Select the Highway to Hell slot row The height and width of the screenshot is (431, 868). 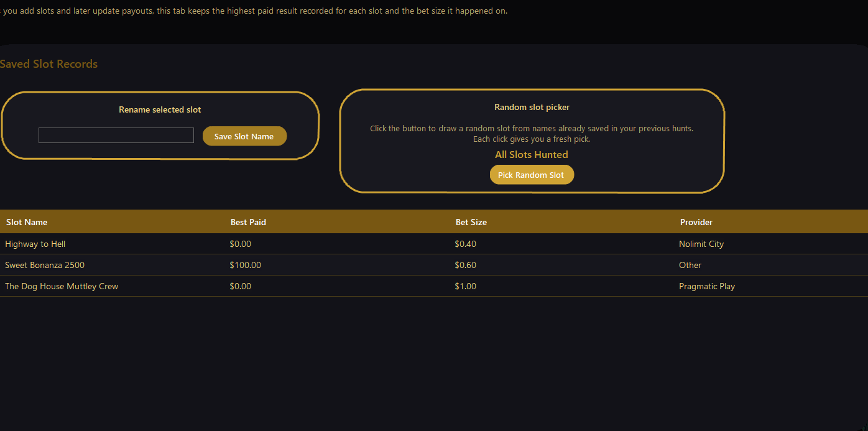tap(35, 244)
